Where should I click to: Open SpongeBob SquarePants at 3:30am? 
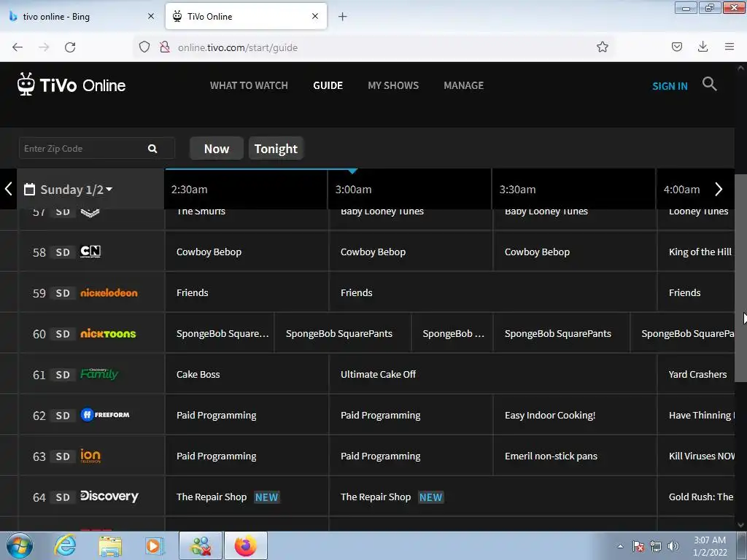(x=561, y=333)
